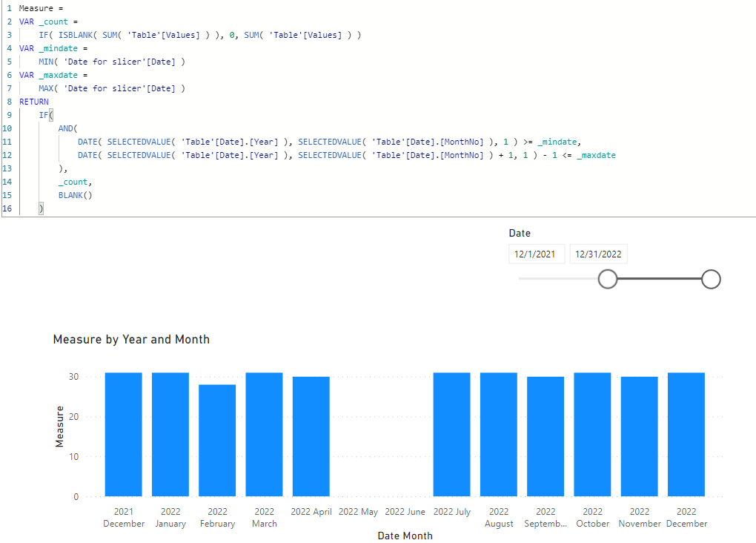
Task: Click the Date Month x-axis title
Action: coord(405,536)
